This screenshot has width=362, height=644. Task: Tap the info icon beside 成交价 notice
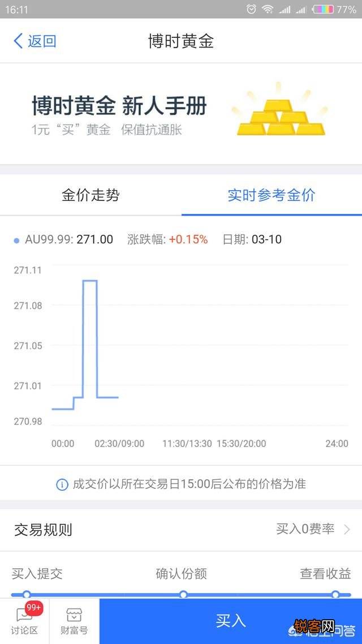pyautogui.click(x=62, y=484)
